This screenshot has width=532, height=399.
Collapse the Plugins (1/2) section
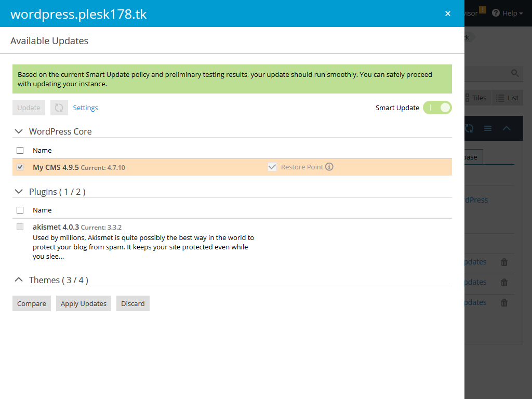19,191
